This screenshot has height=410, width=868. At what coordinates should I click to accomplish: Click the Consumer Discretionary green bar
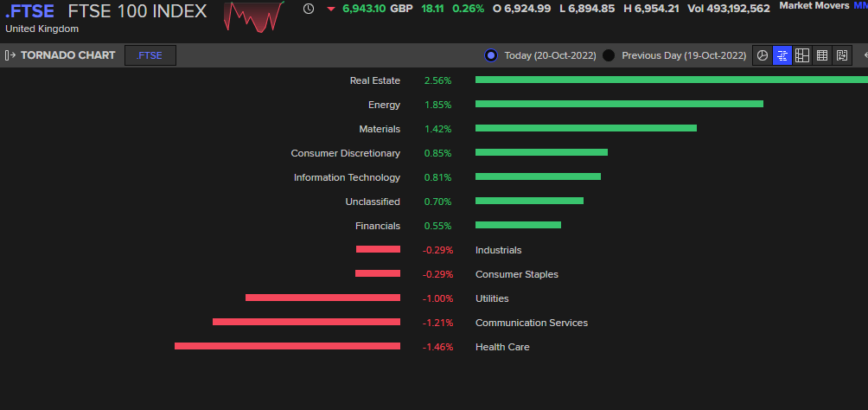tap(541, 152)
